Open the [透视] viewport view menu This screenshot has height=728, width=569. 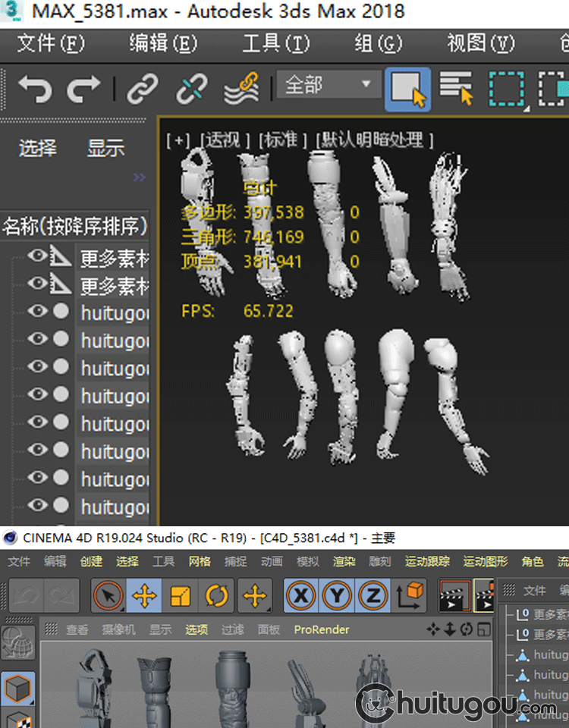click(225, 140)
